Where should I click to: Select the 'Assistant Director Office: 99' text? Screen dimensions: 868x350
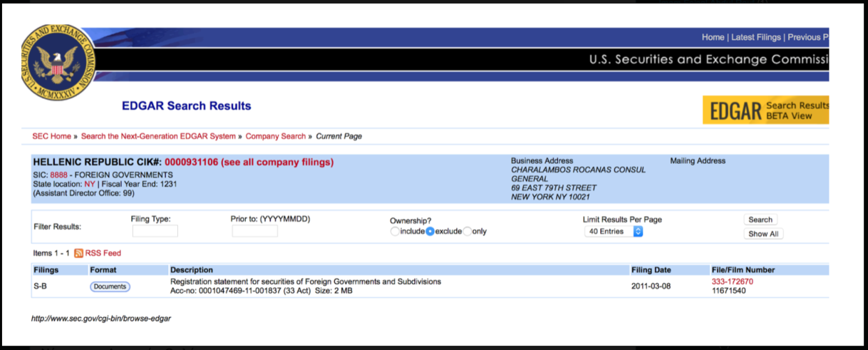pos(84,193)
